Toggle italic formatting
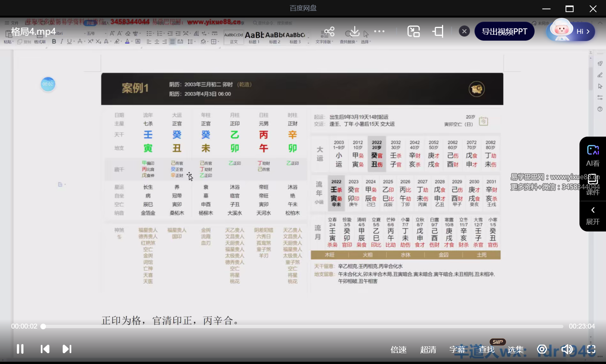Screen dimensions: 606x364 62,41
